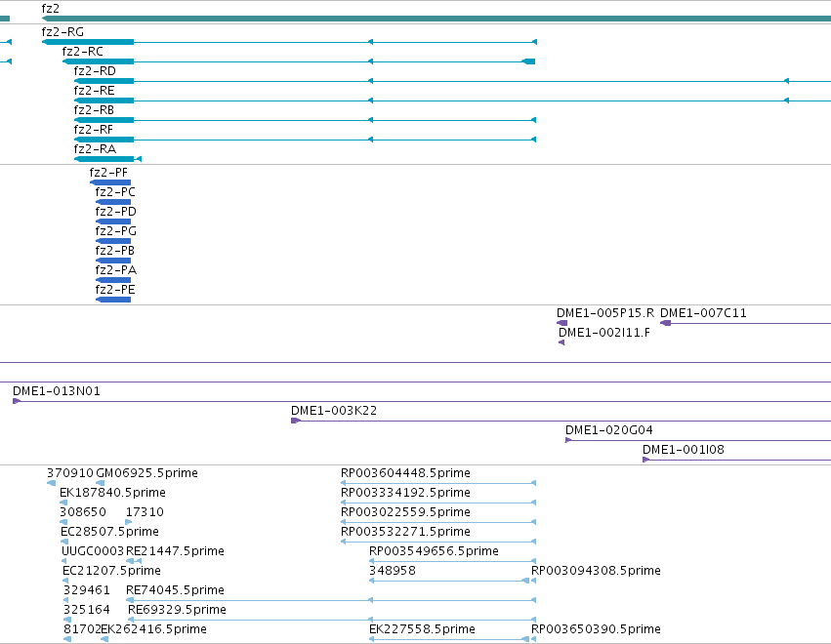The height and width of the screenshot is (644, 831).
Task: Click the EC28507.5prime EST label
Action: 109,532
